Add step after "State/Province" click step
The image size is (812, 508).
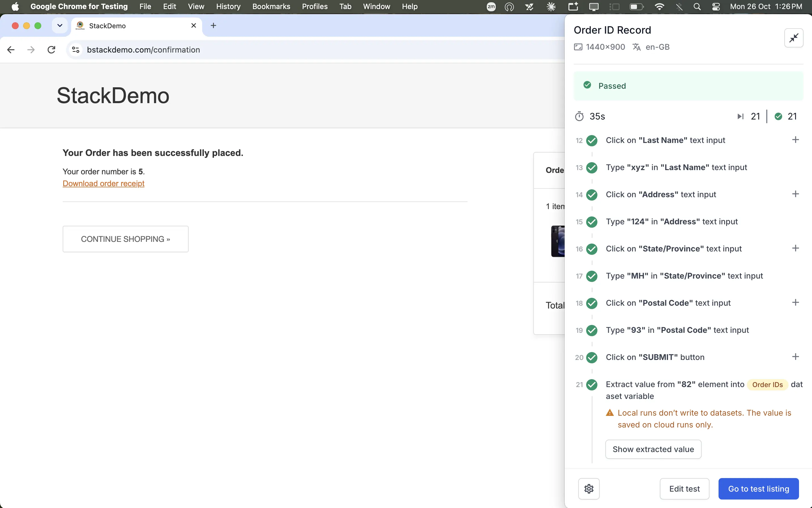(795, 248)
